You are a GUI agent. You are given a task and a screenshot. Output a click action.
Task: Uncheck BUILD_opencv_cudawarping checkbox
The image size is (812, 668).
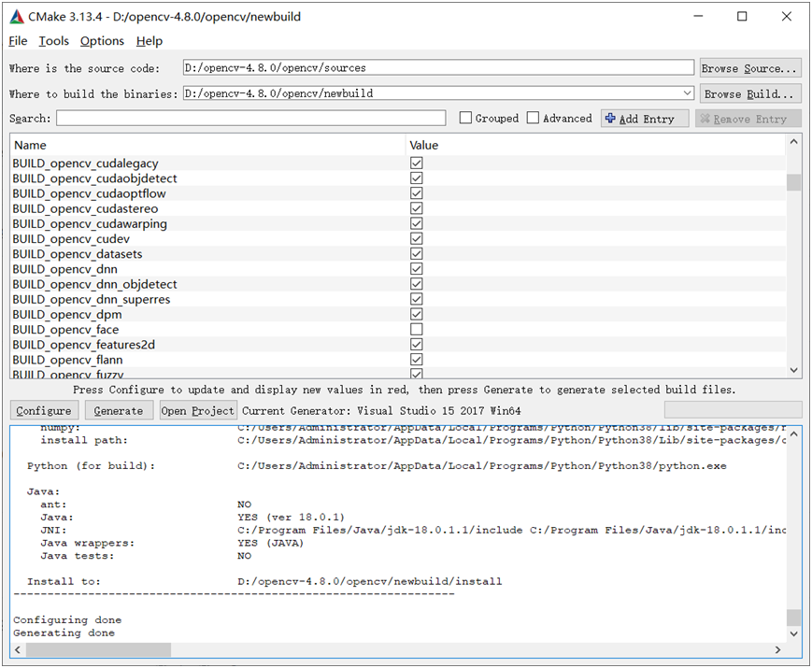coord(417,223)
